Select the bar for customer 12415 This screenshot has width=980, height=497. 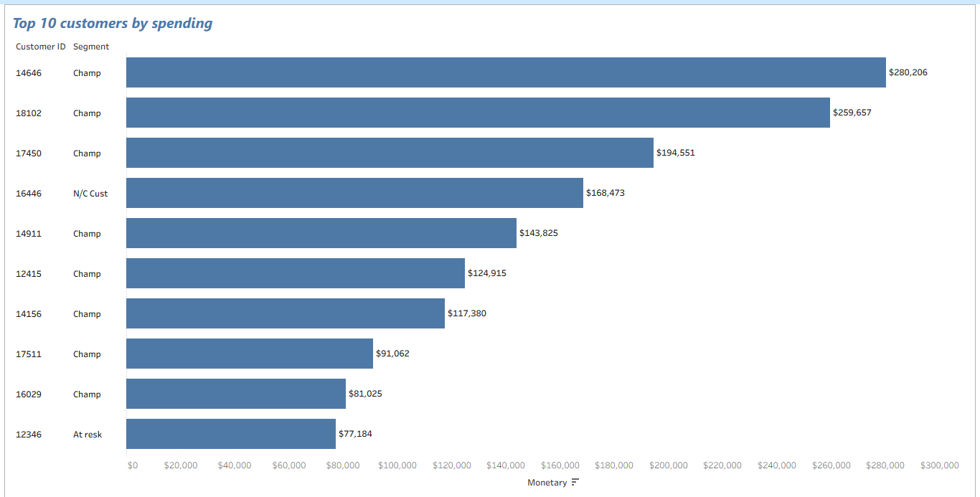pos(296,273)
